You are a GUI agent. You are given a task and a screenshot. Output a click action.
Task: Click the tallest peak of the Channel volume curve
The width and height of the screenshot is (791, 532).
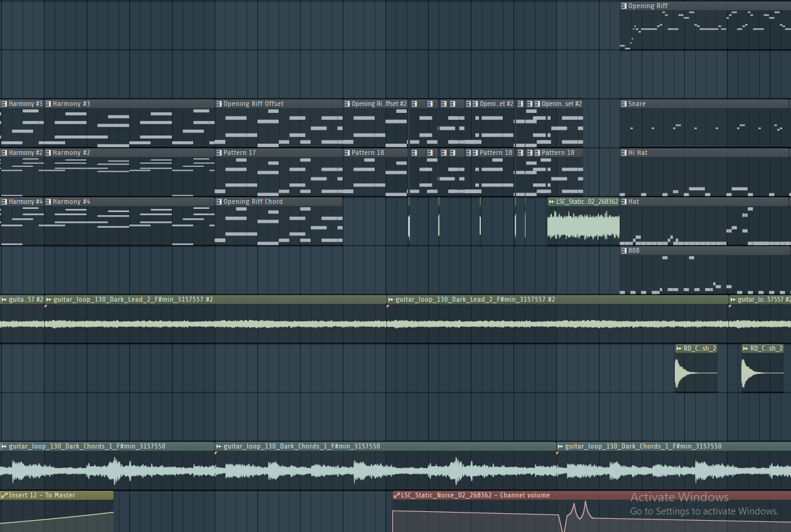(586, 502)
